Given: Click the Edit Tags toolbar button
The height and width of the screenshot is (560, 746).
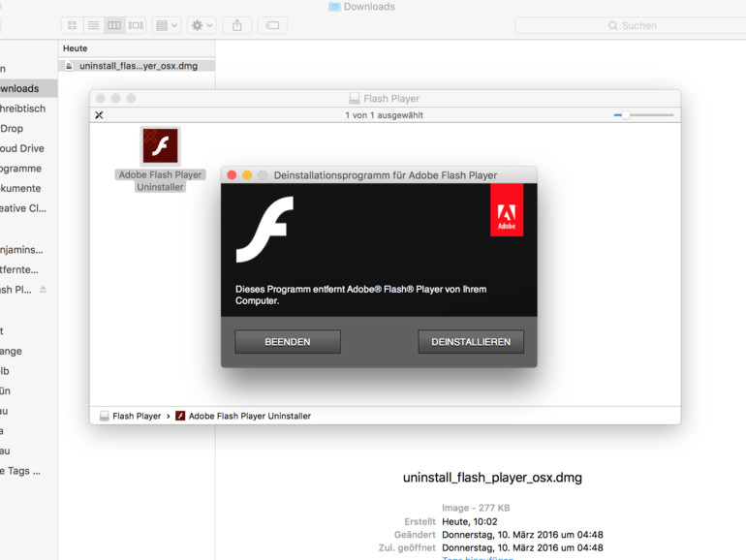Looking at the screenshot, I should (x=272, y=25).
